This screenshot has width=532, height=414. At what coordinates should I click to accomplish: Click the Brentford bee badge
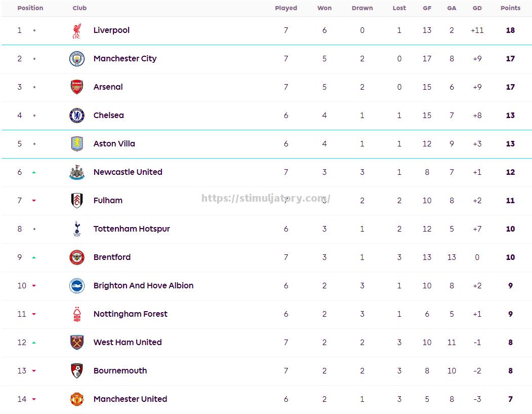[x=76, y=257]
